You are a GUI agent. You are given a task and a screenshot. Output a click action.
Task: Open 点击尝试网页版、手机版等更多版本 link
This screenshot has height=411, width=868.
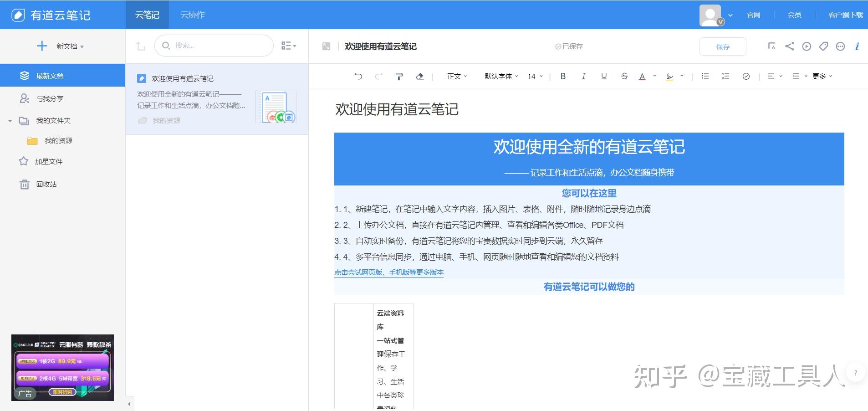389,272
